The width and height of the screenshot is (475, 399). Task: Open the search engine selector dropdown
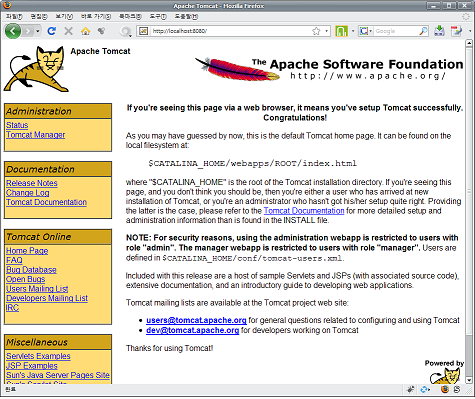[366, 31]
